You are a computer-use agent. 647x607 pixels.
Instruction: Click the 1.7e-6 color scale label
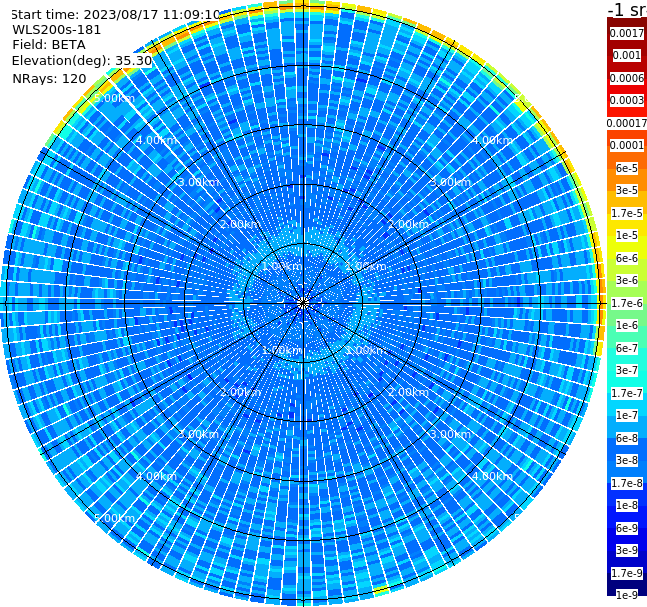pos(627,303)
